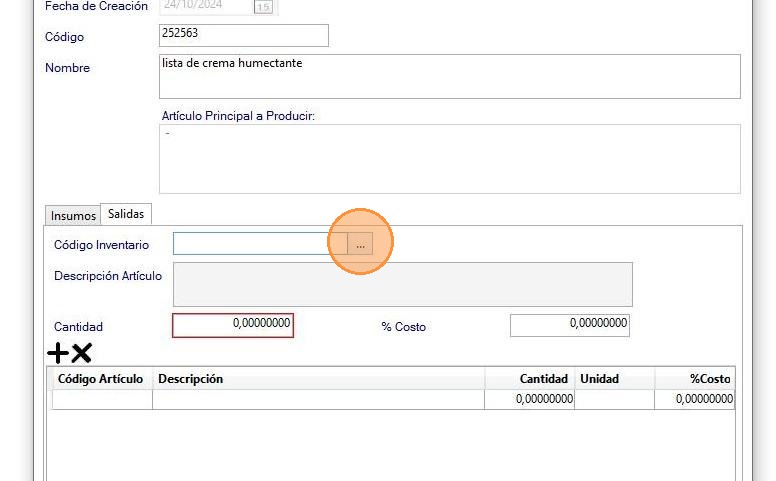
Task: Click the X icon to delete a row
Action: point(82,353)
